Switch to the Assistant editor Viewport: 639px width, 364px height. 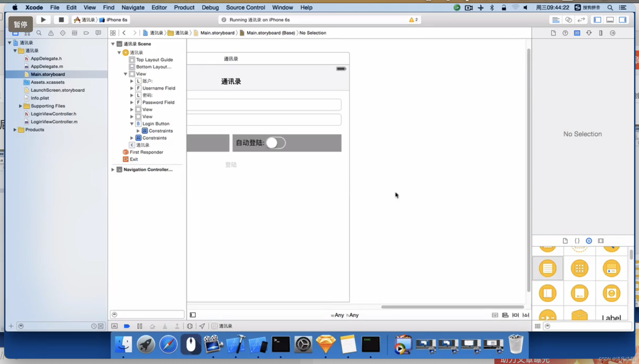pos(568,20)
